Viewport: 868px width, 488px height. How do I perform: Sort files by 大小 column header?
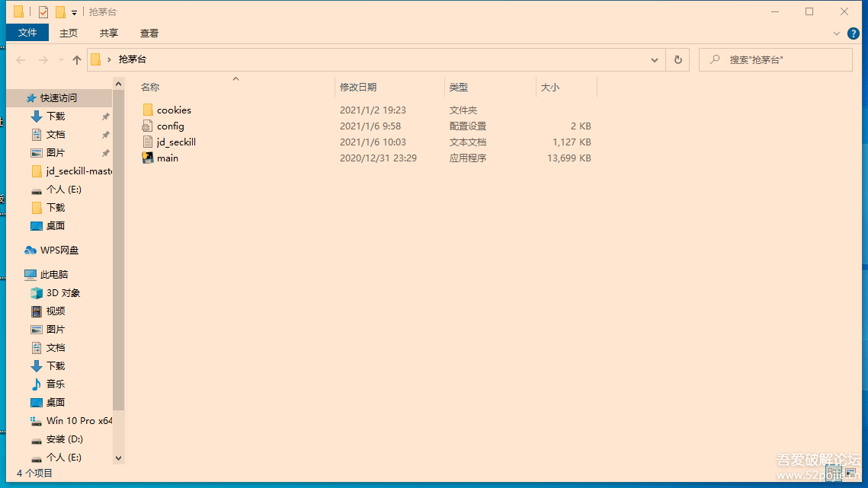(x=550, y=88)
